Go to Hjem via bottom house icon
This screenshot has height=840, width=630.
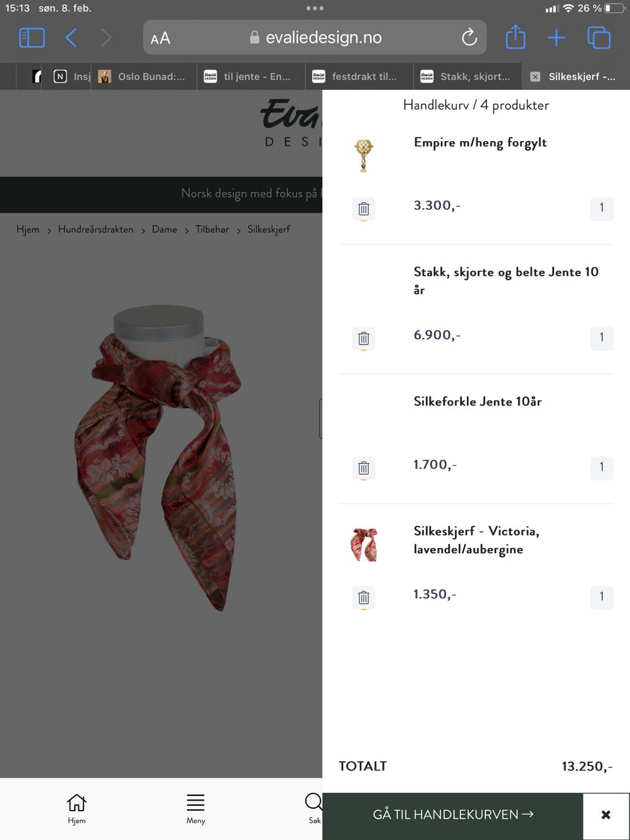pyautogui.click(x=77, y=808)
